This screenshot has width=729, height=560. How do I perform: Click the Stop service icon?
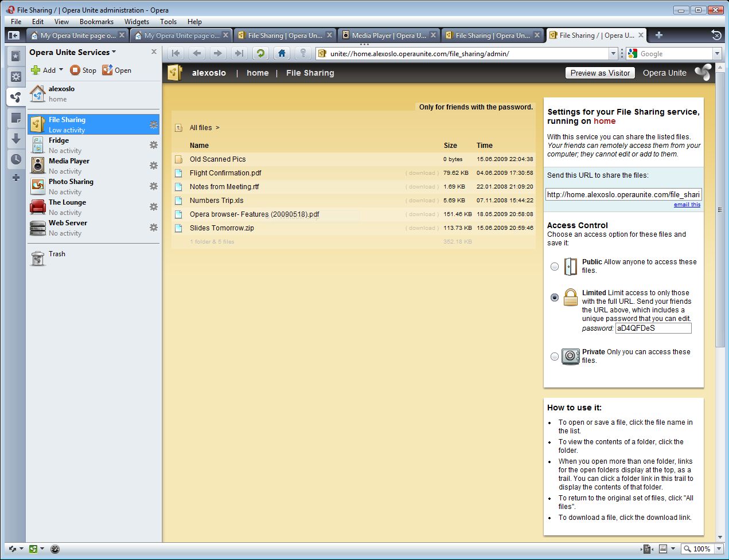click(75, 70)
